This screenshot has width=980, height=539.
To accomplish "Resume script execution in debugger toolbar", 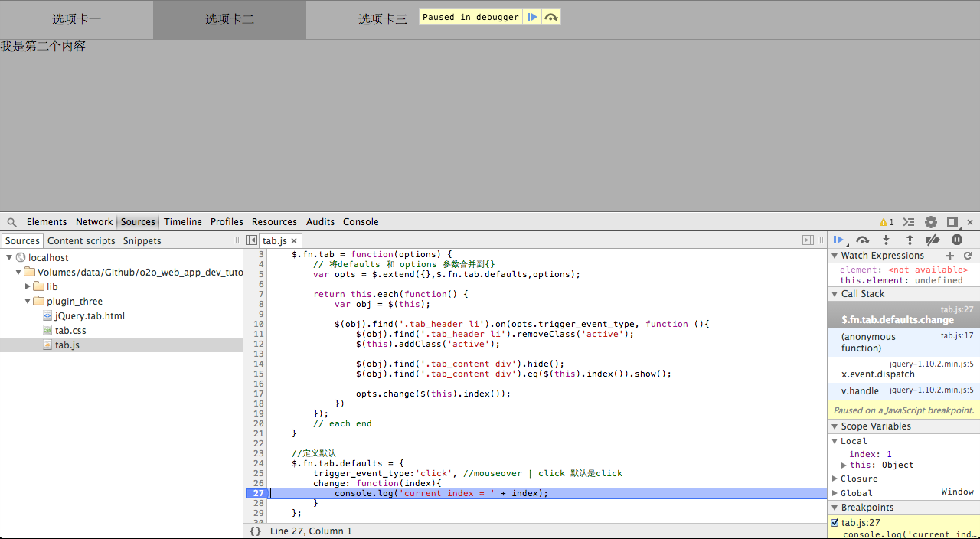I will click(838, 240).
